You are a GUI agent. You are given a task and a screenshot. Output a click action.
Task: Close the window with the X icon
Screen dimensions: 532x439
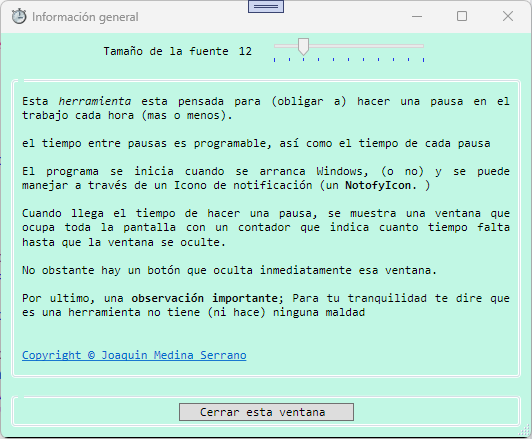click(x=508, y=16)
